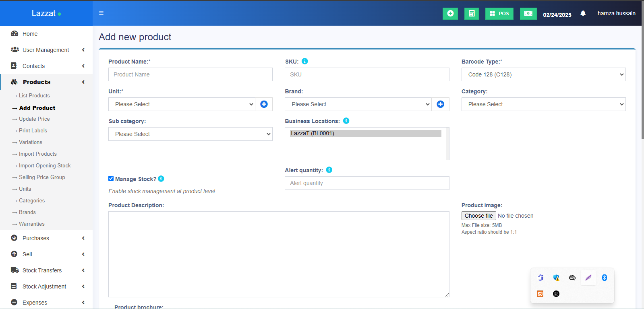
Task: Click the green plus icon in header
Action: click(x=450, y=14)
